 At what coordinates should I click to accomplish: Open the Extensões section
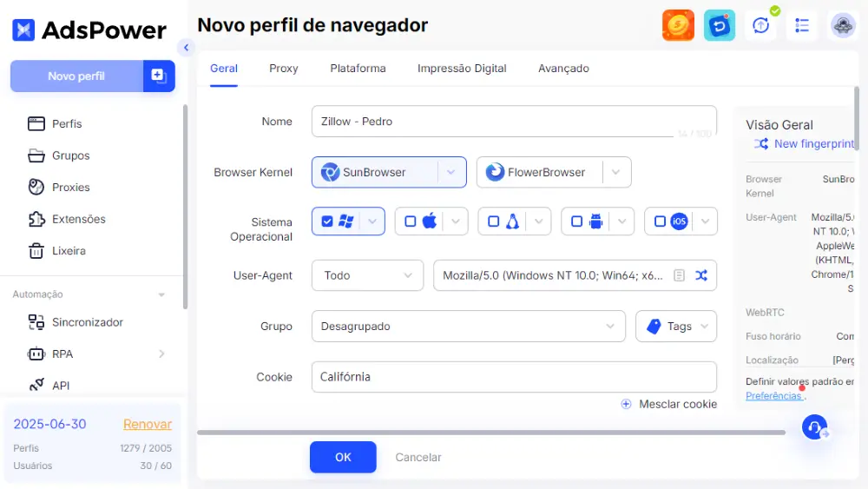(67, 219)
